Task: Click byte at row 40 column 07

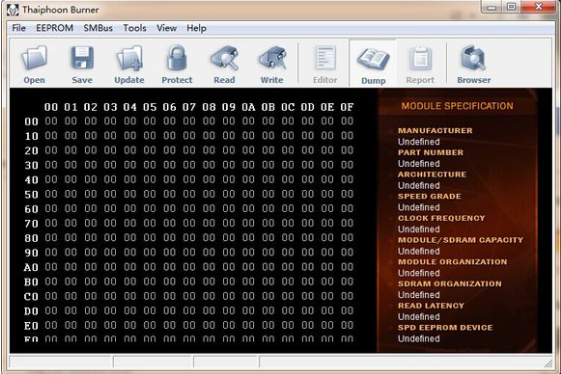Action: click(x=189, y=179)
